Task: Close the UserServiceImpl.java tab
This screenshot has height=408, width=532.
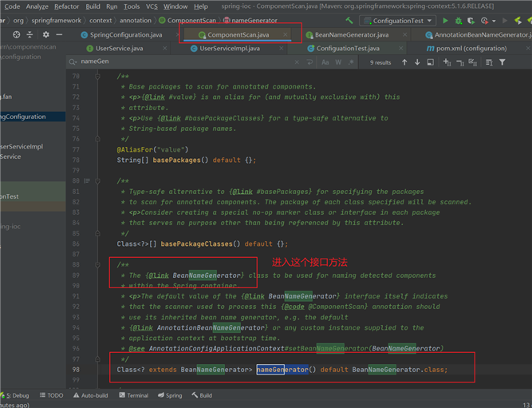Action: [282, 48]
